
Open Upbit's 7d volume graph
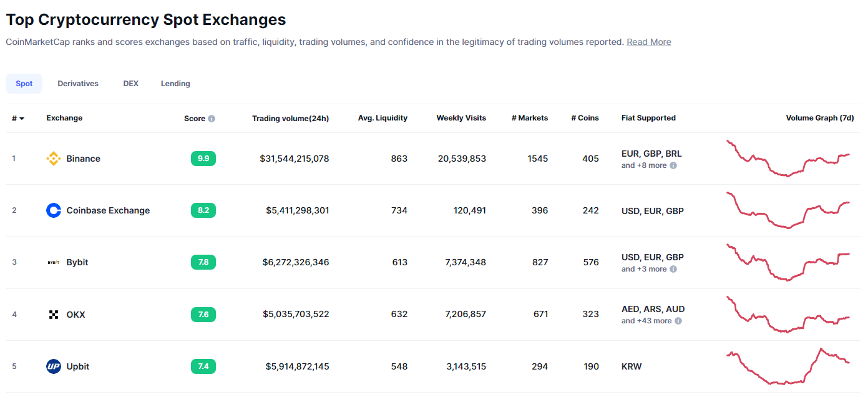click(x=788, y=366)
